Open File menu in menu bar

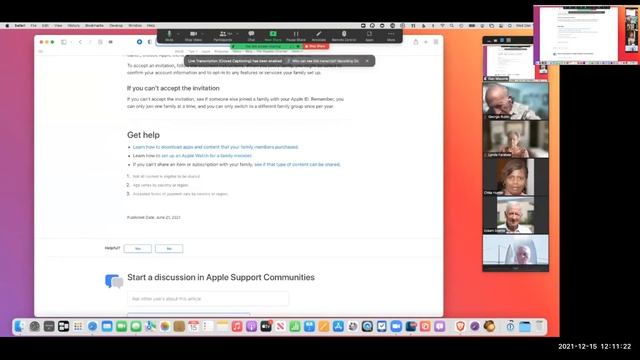pos(33,25)
